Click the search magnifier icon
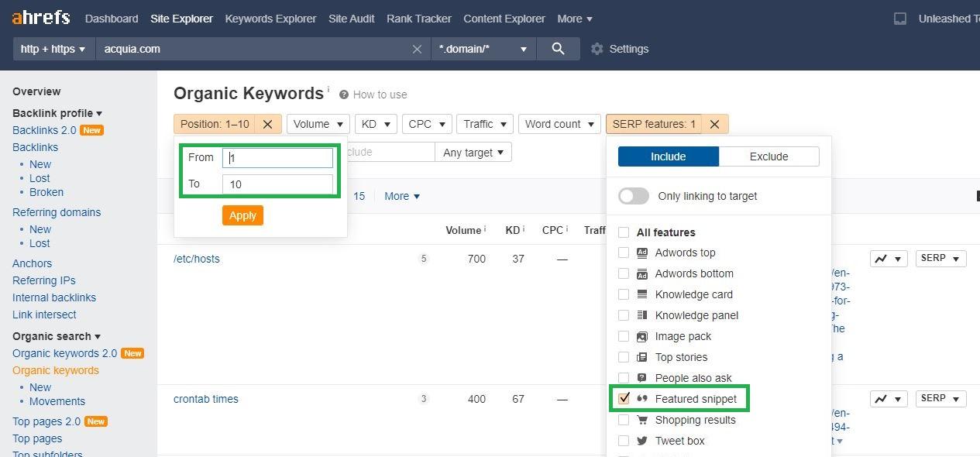 [558, 49]
